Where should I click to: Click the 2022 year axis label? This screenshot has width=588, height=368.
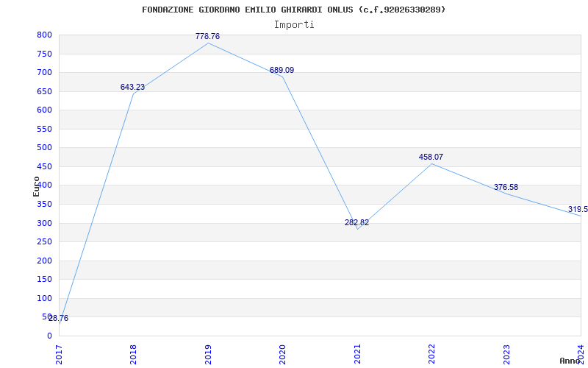tap(431, 354)
